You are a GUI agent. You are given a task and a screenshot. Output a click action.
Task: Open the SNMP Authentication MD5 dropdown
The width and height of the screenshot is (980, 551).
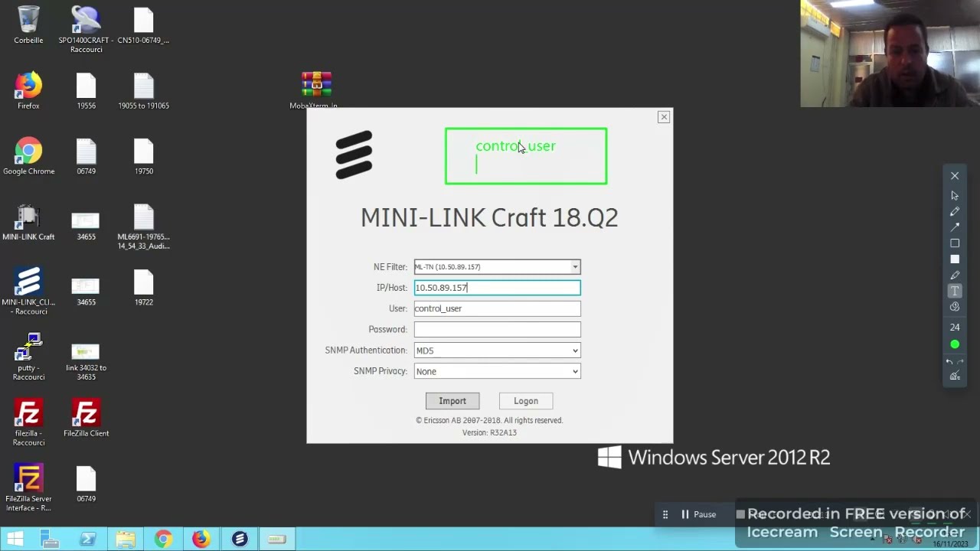(x=497, y=350)
